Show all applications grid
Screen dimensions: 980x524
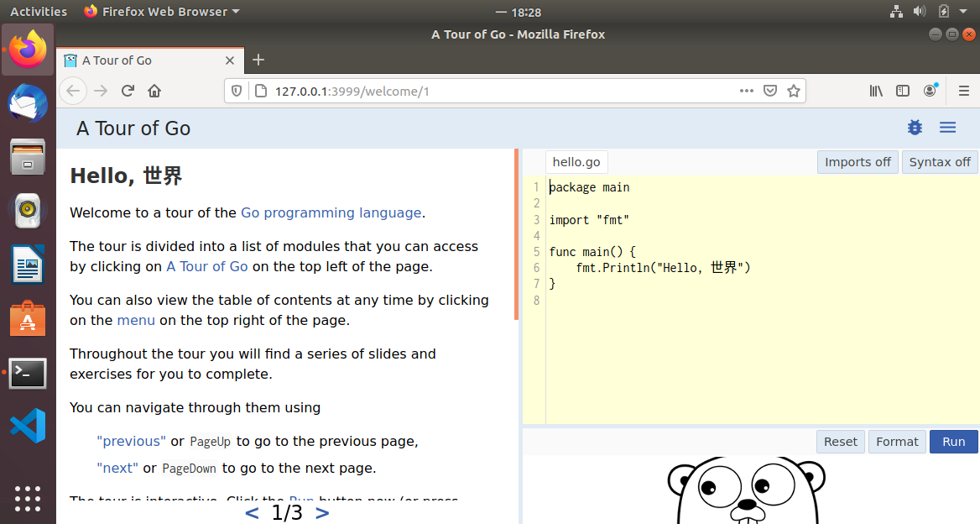[28, 498]
